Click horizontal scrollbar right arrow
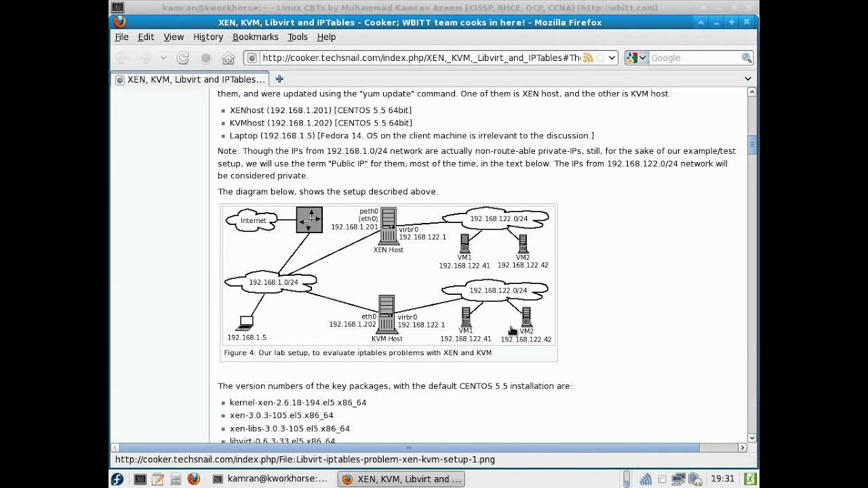The height and width of the screenshot is (488, 868). (742, 448)
